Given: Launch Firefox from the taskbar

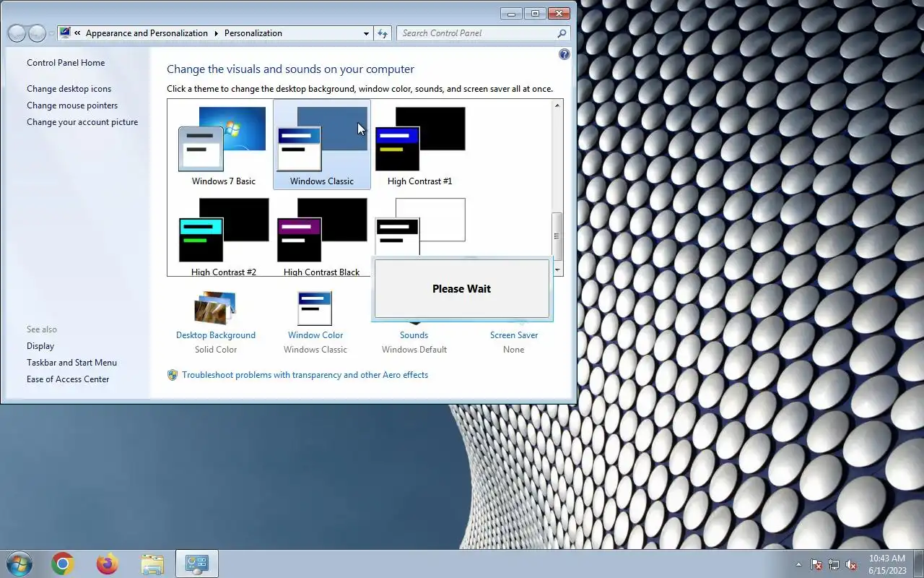Looking at the screenshot, I should [108, 564].
